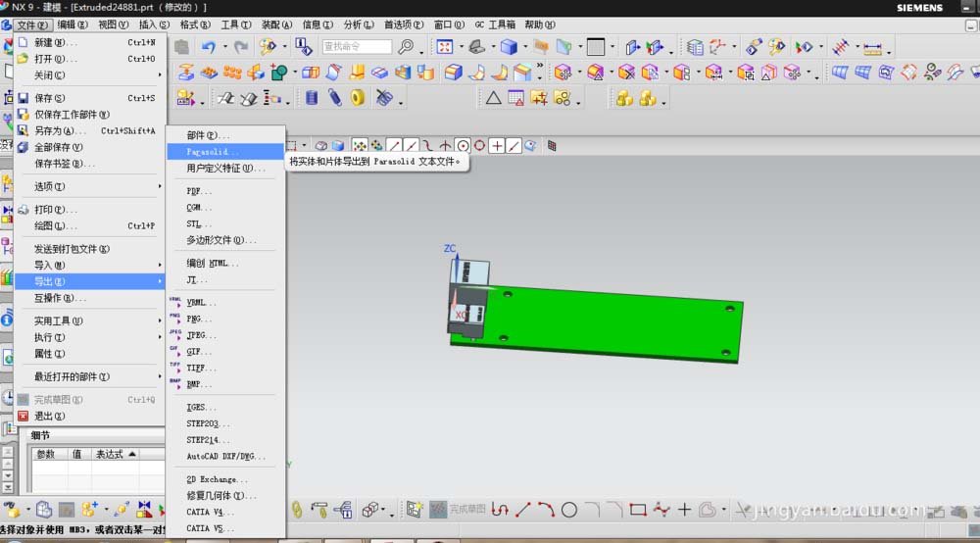Select the Arc sketch tool in bottom toolbar
This screenshot has width=980, height=543.
[x=546, y=510]
